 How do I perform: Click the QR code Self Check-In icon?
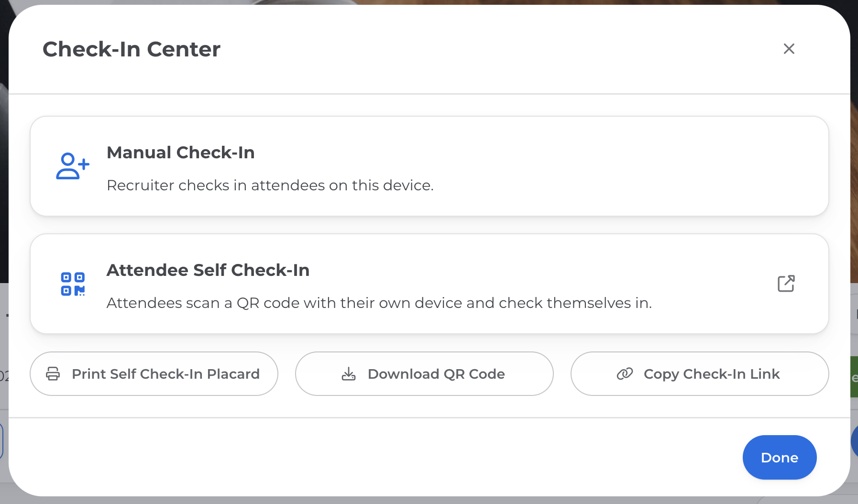click(x=73, y=284)
